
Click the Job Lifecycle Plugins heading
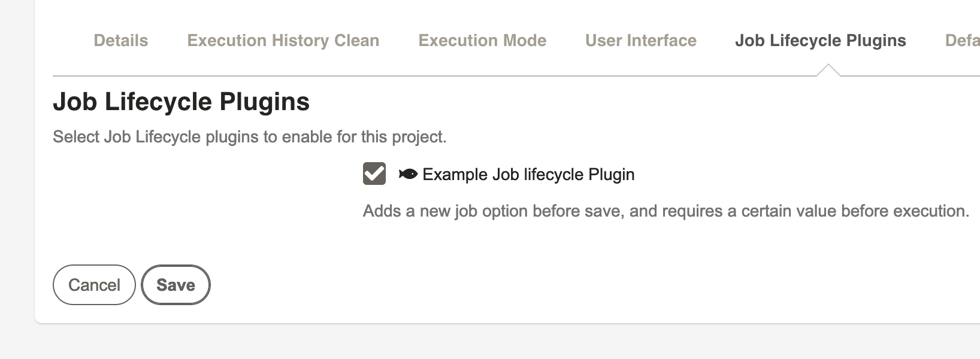coord(182,102)
